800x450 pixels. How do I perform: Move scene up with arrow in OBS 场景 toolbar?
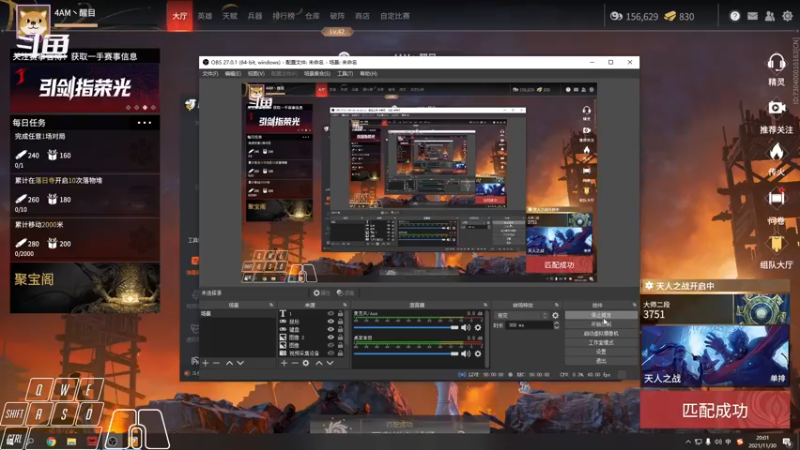pos(229,363)
